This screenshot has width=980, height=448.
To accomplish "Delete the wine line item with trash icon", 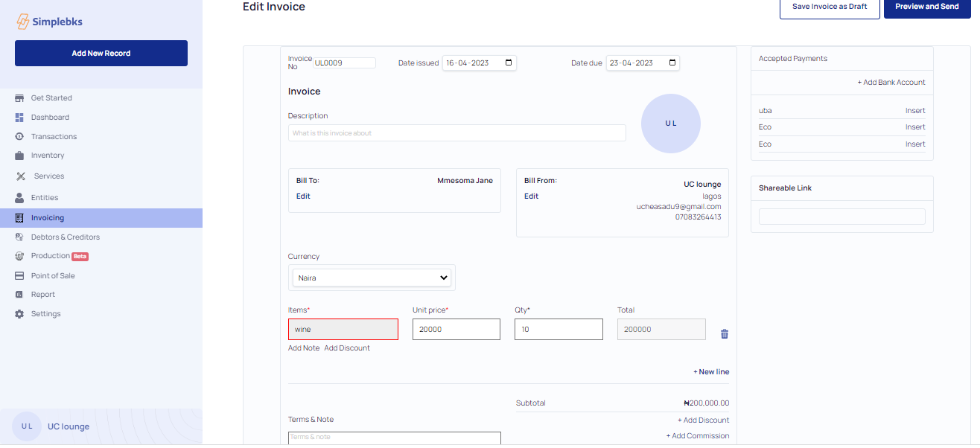I will 725,334.
